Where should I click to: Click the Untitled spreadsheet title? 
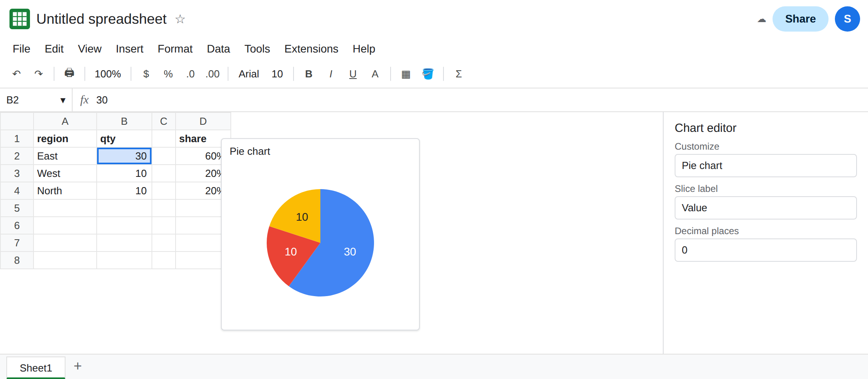101,19
